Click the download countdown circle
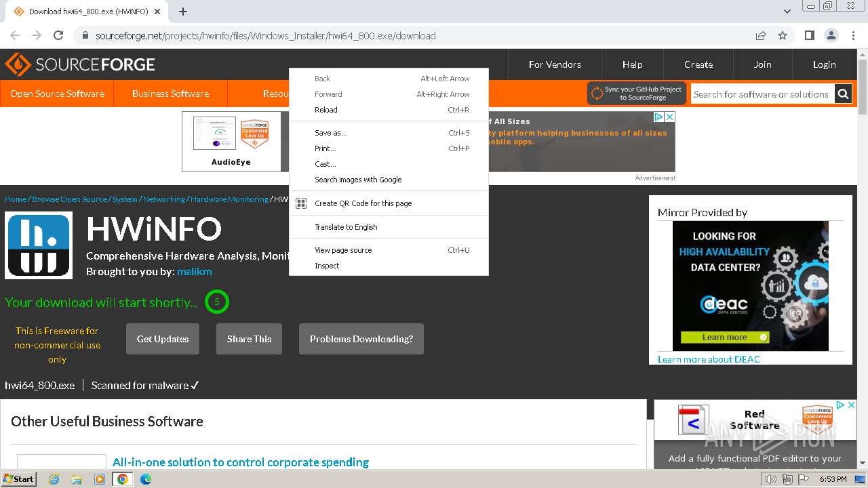Screen dimensions: 868x488 (x=217, y=302)
